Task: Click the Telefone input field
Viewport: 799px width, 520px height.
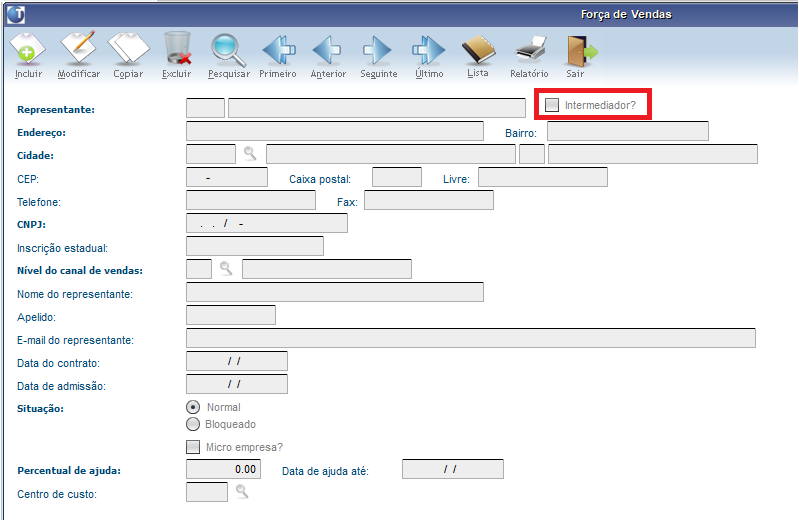Action: pyautogui.click(x=251, y=200)
